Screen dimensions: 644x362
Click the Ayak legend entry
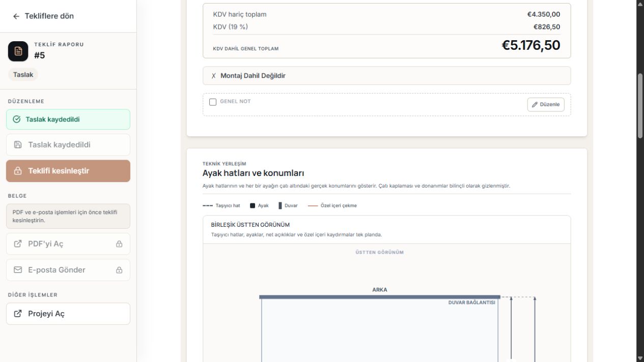(259, 205)
